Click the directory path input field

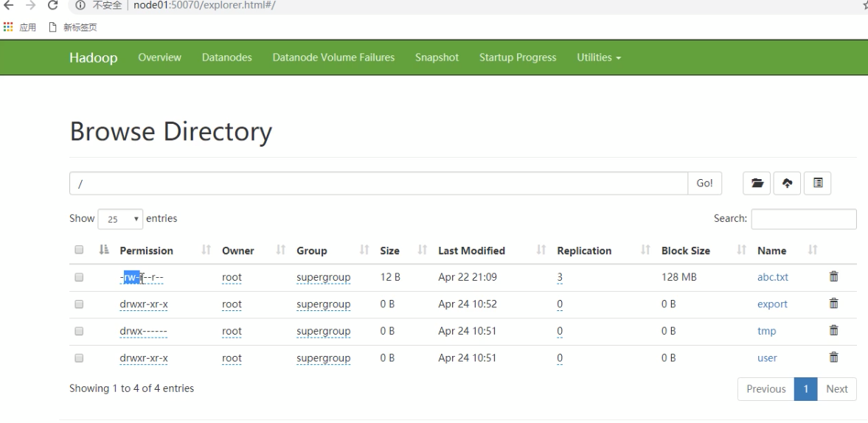click(x=378, y=183)
